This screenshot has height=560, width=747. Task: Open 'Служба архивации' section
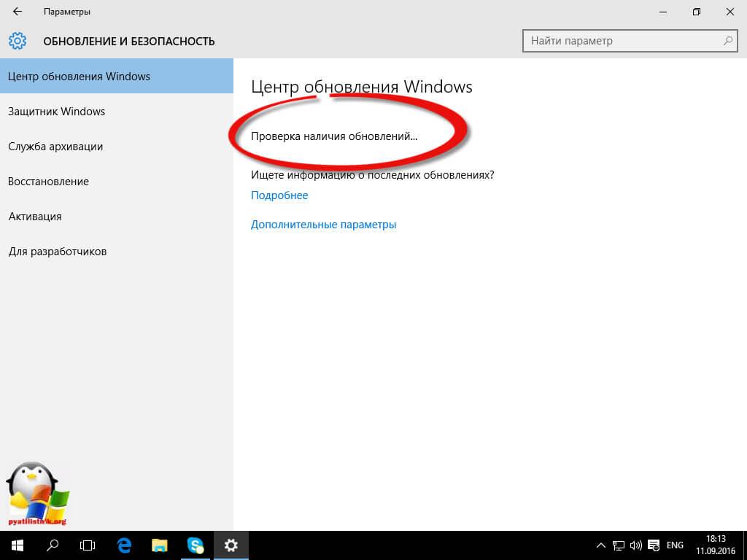(117, 147)
